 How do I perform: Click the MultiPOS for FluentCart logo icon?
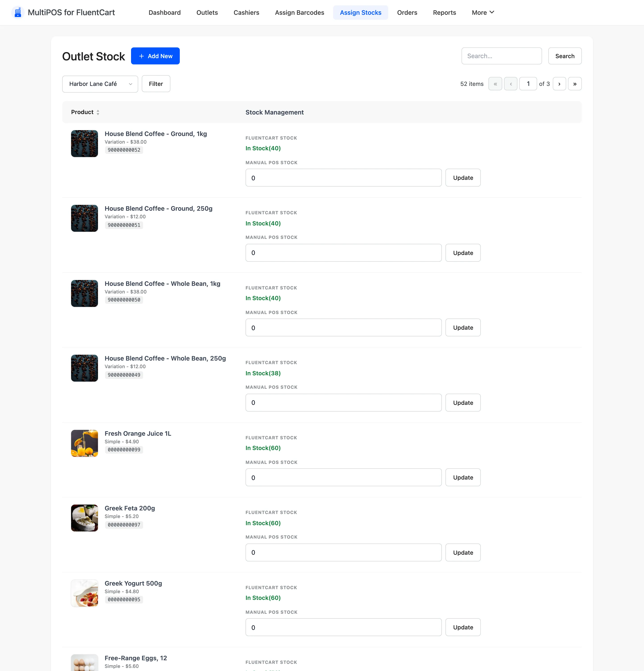point(18,12)
